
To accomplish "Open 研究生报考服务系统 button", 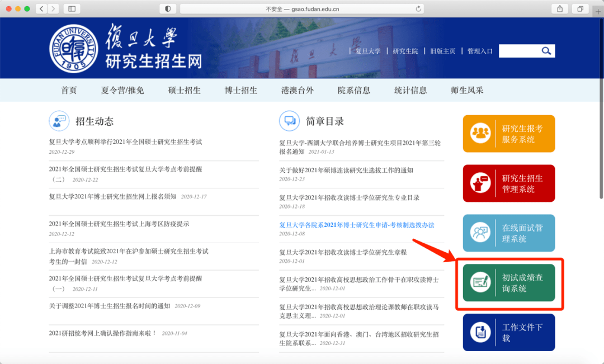I will pyautogui.click(x=509, y=134).
